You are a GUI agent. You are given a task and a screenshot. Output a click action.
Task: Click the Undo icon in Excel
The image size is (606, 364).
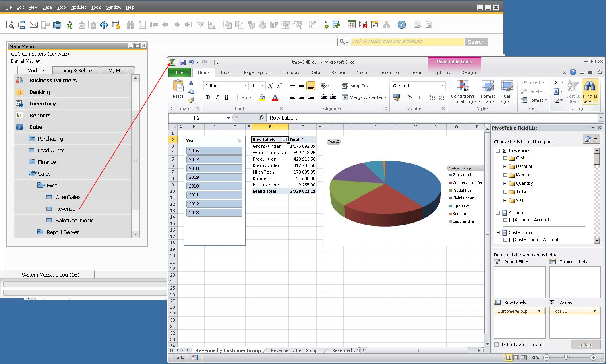192,62
